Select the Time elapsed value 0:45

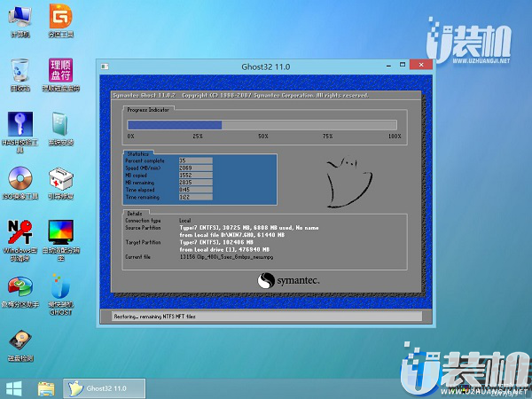point(195,190)
